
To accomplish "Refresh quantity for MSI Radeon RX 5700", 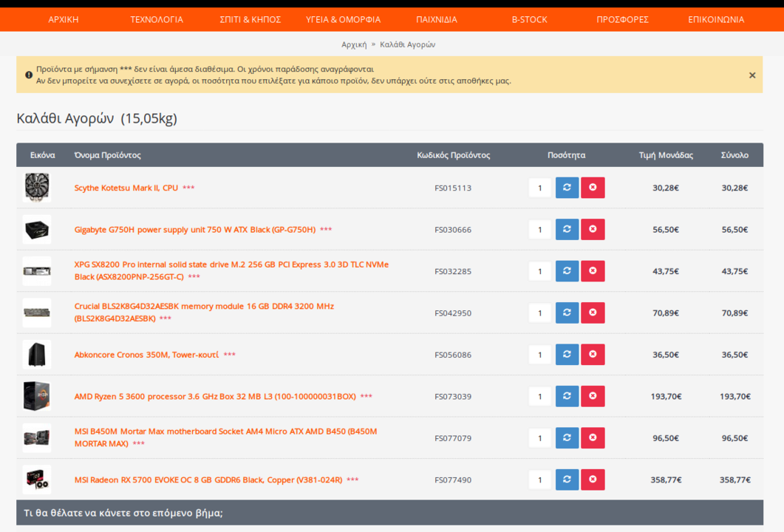I will (x=567, y=480).
